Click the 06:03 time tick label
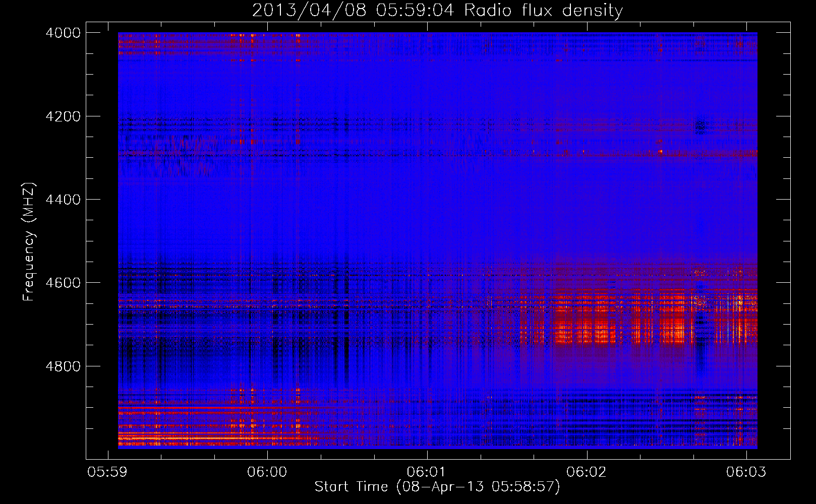This screenshot has width=816, height=504. 746,472
